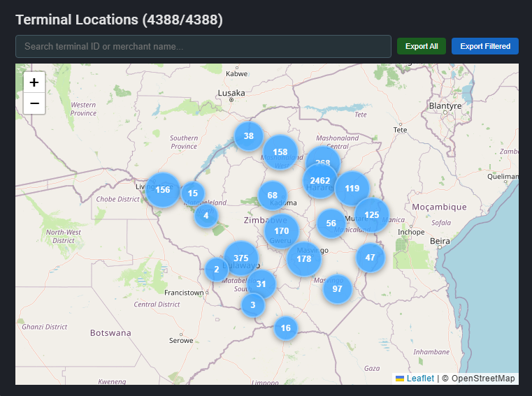Viewport: 532px width, 396px height.
Task: Expand the 3 cluster marker
Action: (253, 305)
